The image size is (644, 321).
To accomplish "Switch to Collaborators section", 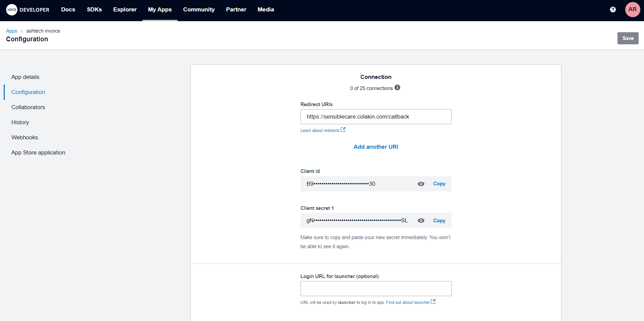I will click(28, 107).
